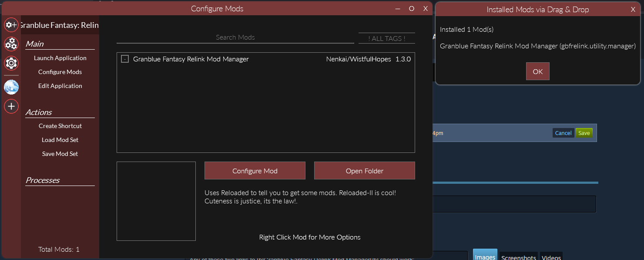644x260 pixels.
Task: Focus the Search Mods field
Action: coord(235,37)
